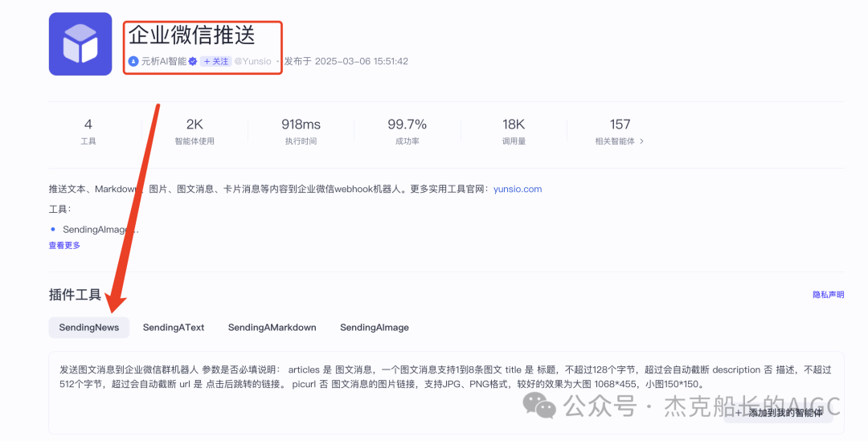Visit the yunsio.com website link
This screenshot has height=441, width=868.
point(518,190)
